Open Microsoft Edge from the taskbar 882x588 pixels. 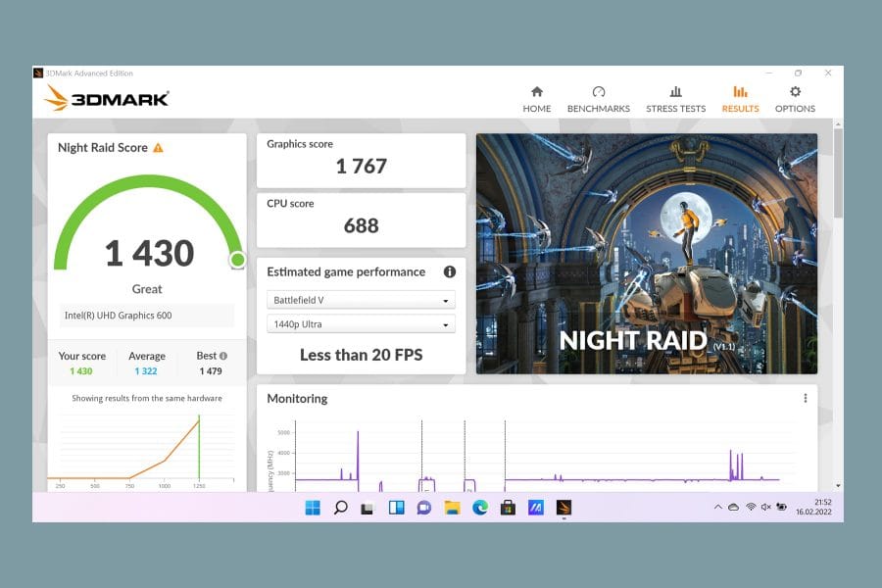pos(480,508)
